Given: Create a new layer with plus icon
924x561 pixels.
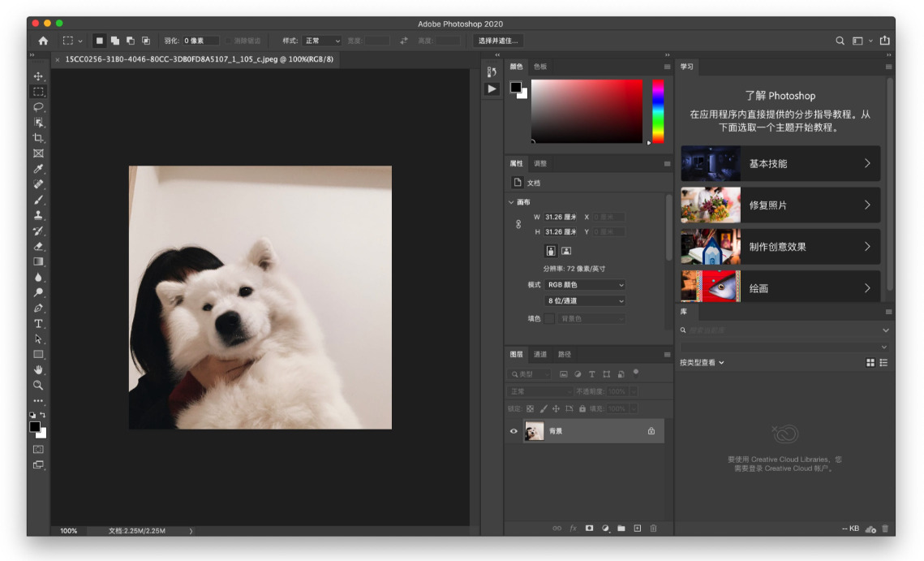Looking at the screenshot, I should 637,529.
